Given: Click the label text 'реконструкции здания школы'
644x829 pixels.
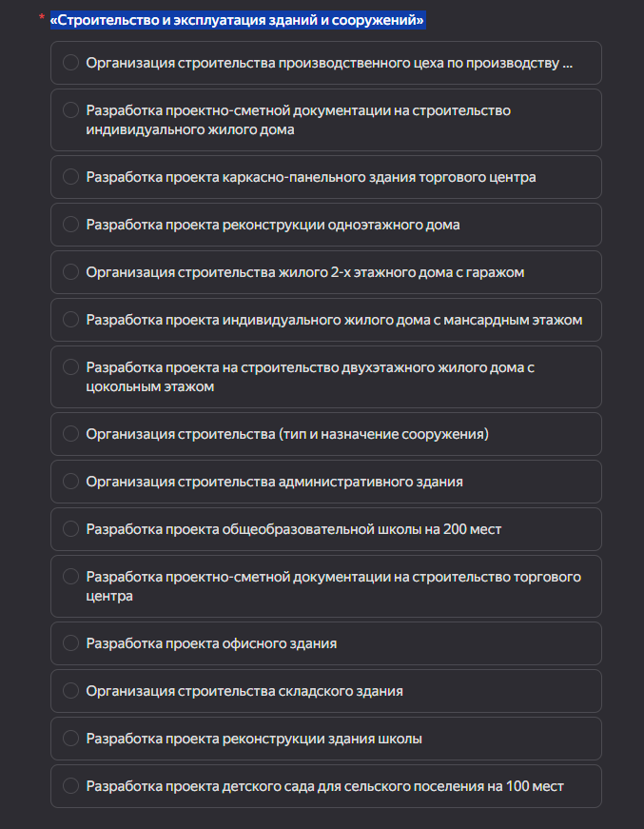Looking at the screenshot, I should coord(254,739).
